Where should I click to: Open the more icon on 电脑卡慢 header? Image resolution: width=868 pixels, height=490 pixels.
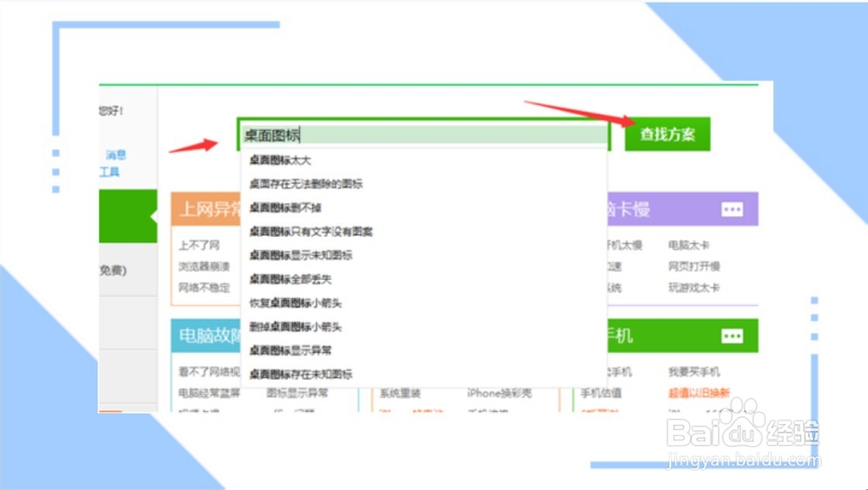pyautogui.click(x=732, y=210)
